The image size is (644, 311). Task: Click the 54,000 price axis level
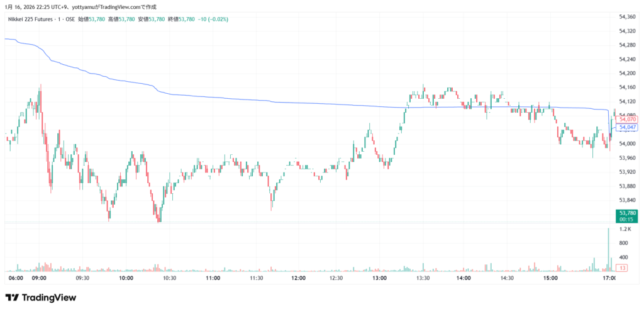point(628,144)
